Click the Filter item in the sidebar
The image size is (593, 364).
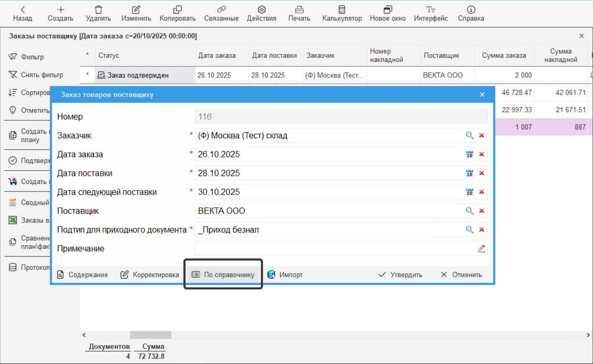coord(32,57)
